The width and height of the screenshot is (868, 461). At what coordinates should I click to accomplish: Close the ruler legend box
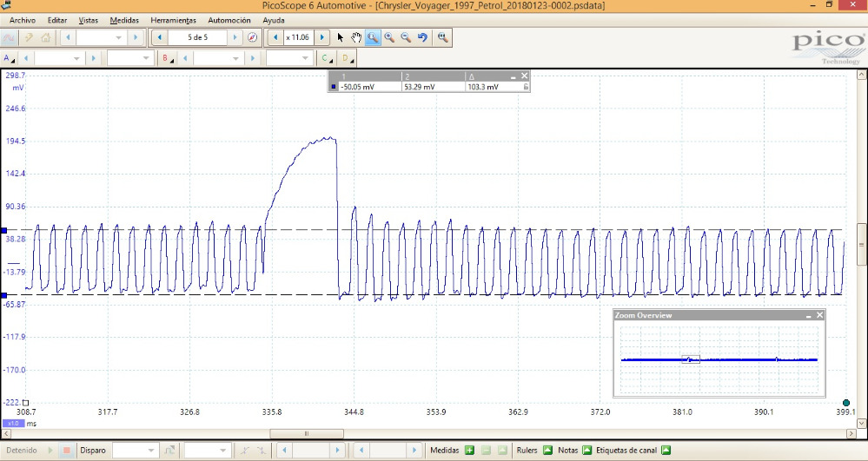524,76
